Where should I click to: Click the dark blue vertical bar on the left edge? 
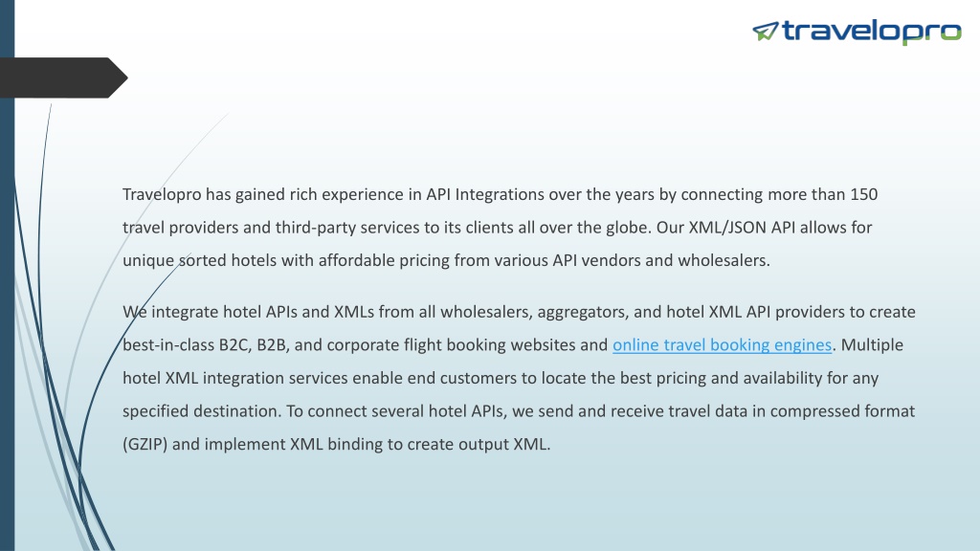pos(7,275)
